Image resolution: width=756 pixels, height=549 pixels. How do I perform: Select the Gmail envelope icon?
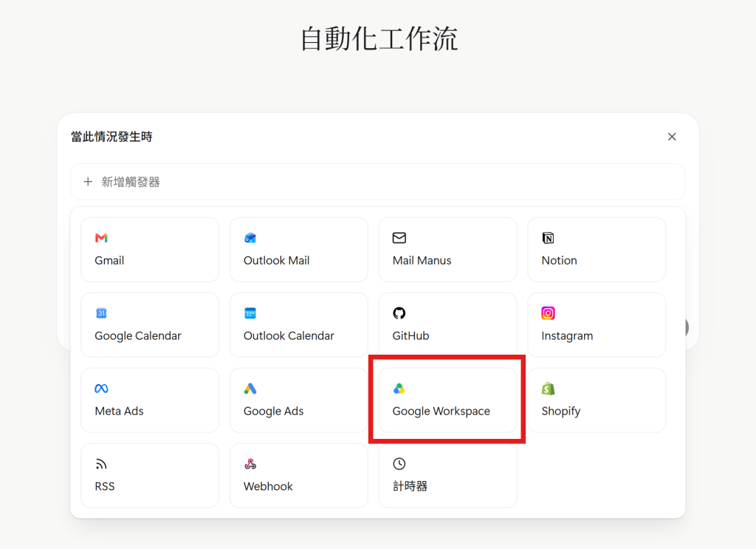point(101,238)
